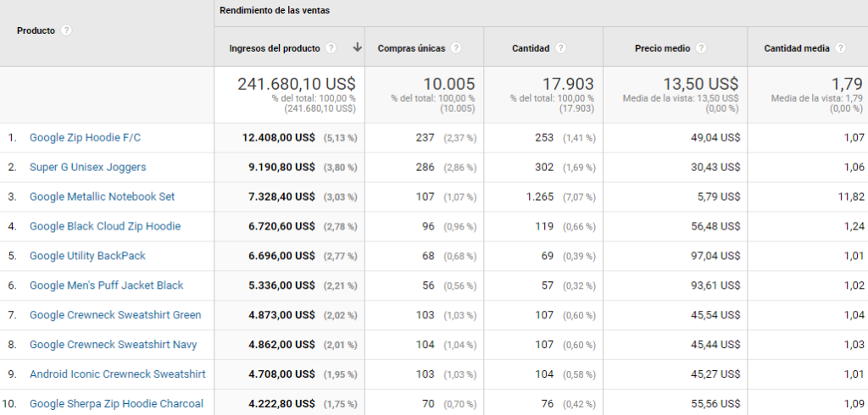Screen dimensions: 868x415
Task: Select Rendimiento de las ventas heading
Action: point(275,10)
